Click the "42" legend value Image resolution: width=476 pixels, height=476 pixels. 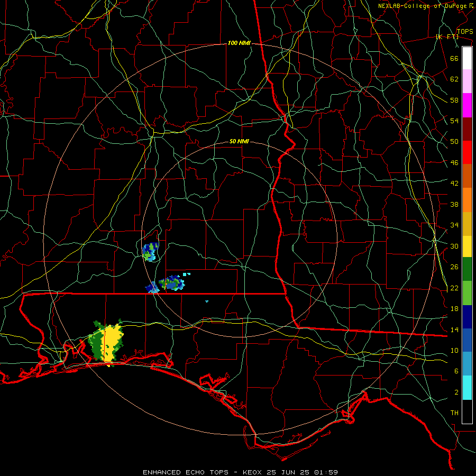point(454,184)
